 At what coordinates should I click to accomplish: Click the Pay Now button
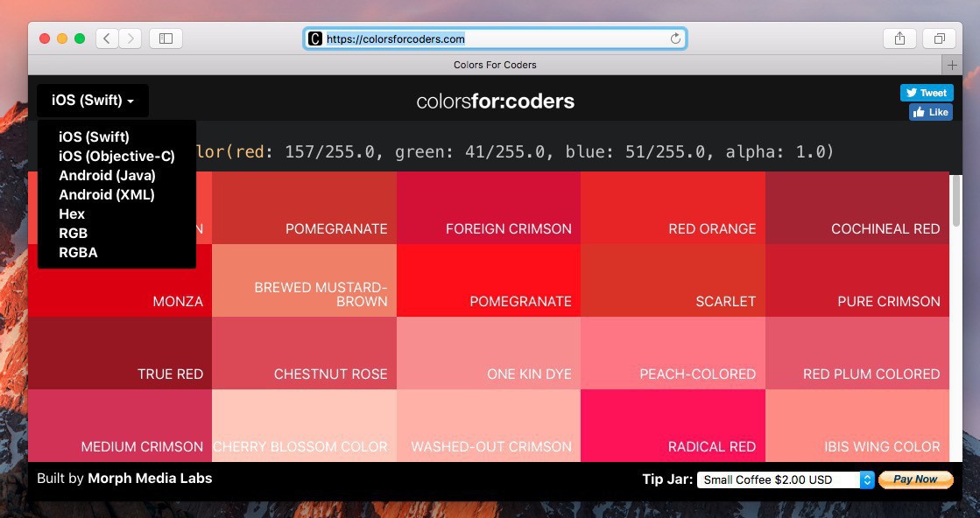pos(915,479)
